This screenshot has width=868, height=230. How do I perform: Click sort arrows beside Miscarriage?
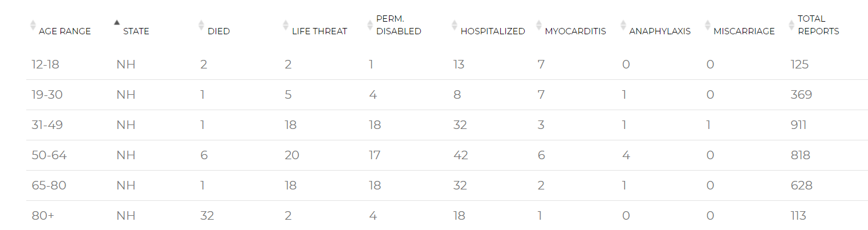pos(707,25)
